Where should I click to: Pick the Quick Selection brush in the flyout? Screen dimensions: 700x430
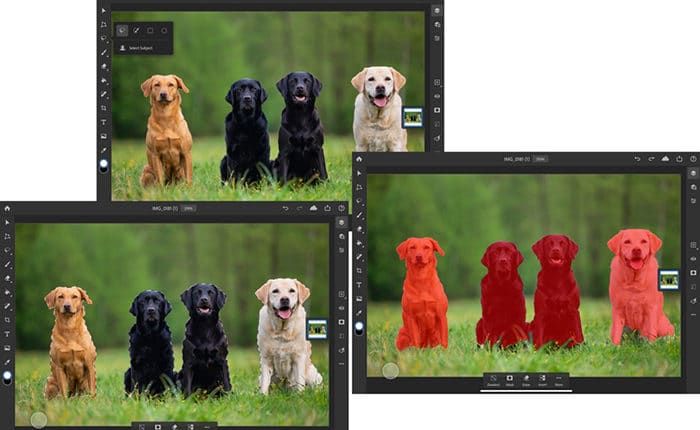136,31
